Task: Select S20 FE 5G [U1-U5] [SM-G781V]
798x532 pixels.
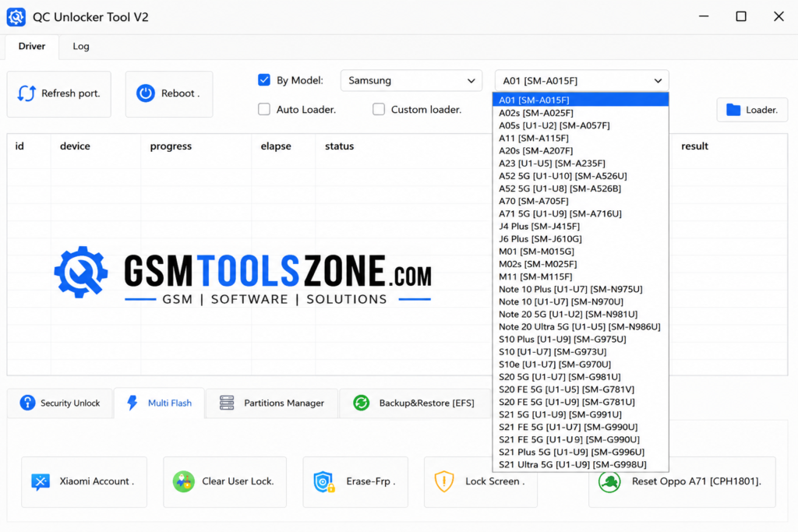Action: 581,389
